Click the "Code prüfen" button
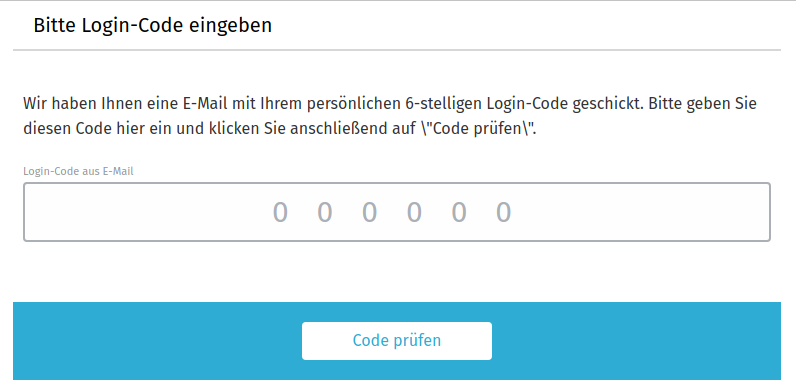This screenshot has height=391, width=796. pos(396,341)
